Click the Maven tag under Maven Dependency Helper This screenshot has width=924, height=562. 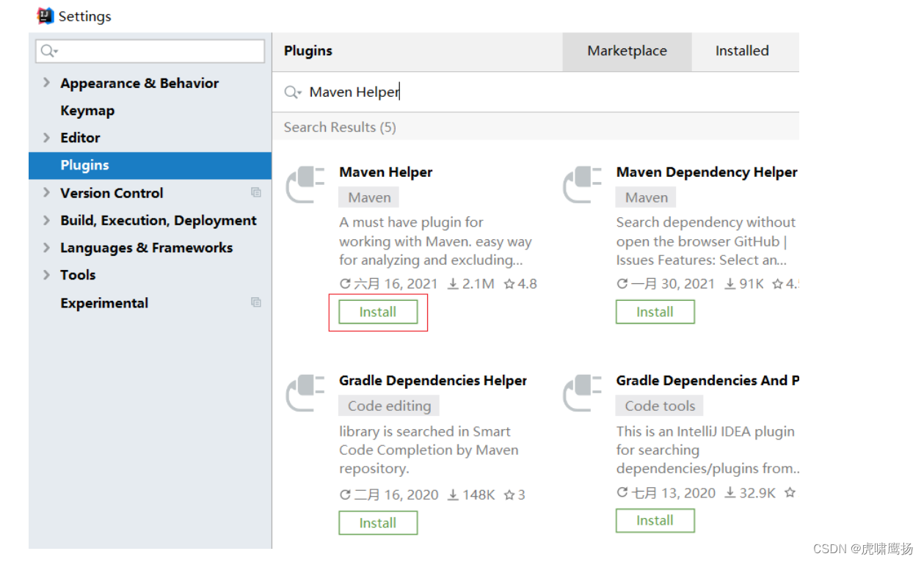tap(647, 197)
